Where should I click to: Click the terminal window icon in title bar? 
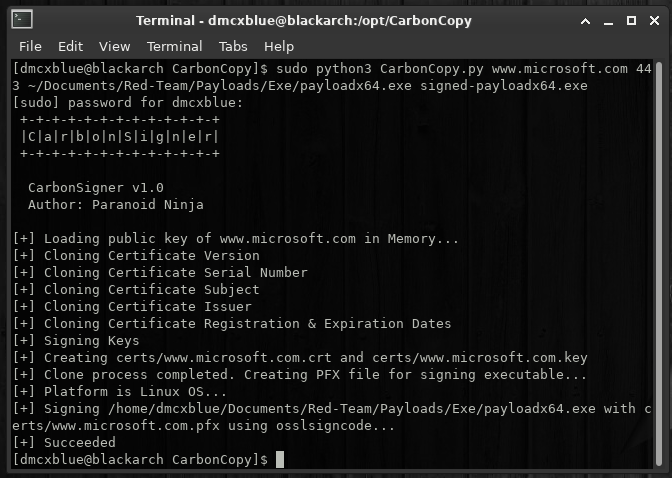(22, 20)
